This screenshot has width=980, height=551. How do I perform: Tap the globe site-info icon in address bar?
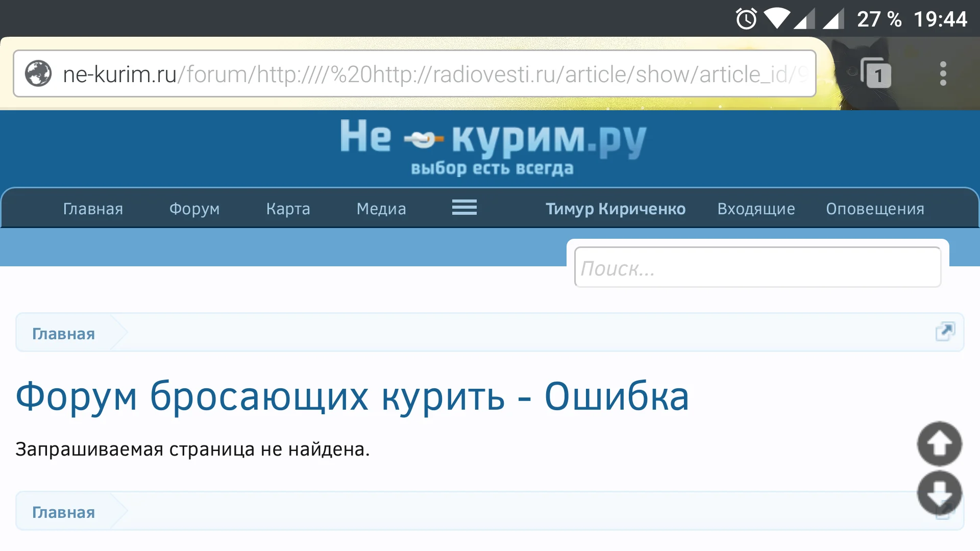(x=38, y=73)
